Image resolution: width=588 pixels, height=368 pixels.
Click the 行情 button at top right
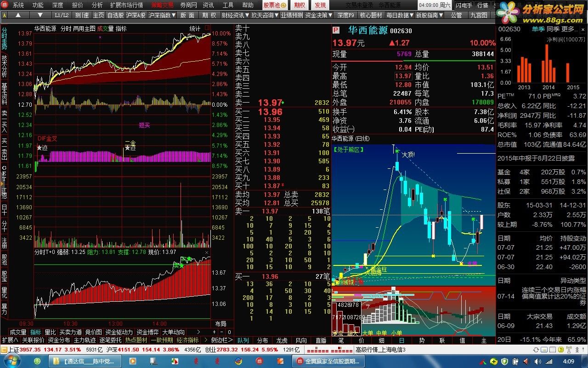pos(482,5)
